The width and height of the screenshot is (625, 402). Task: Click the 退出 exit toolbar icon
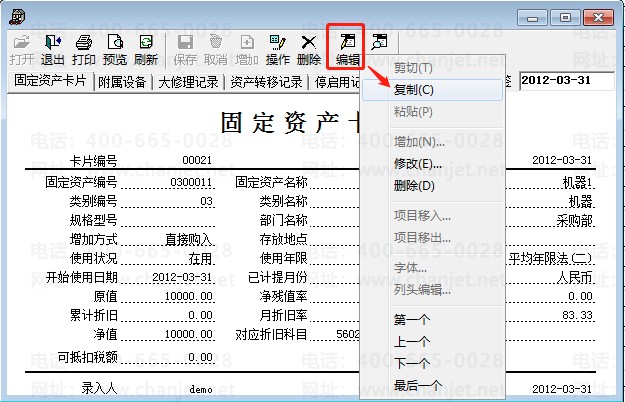click(x=52, y=50)
